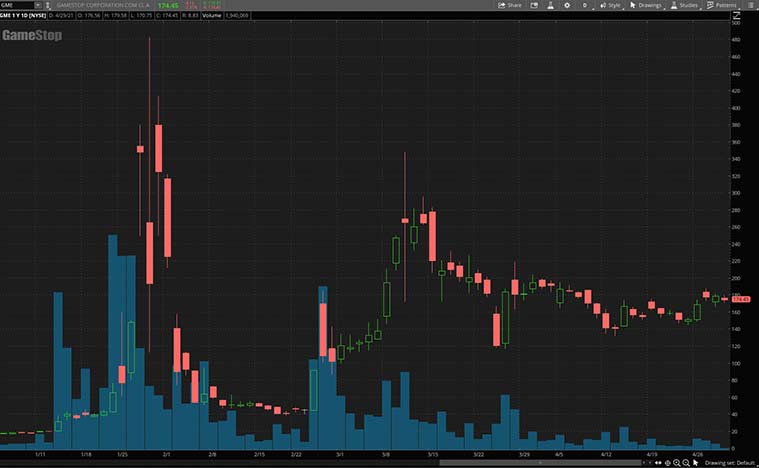
Task: Click the crosshair pan icon at bottom
Action: [x=666, y=463]
